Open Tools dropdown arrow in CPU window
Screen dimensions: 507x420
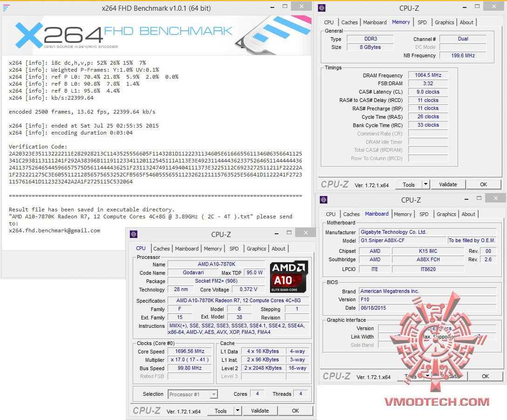coord(237,411)
